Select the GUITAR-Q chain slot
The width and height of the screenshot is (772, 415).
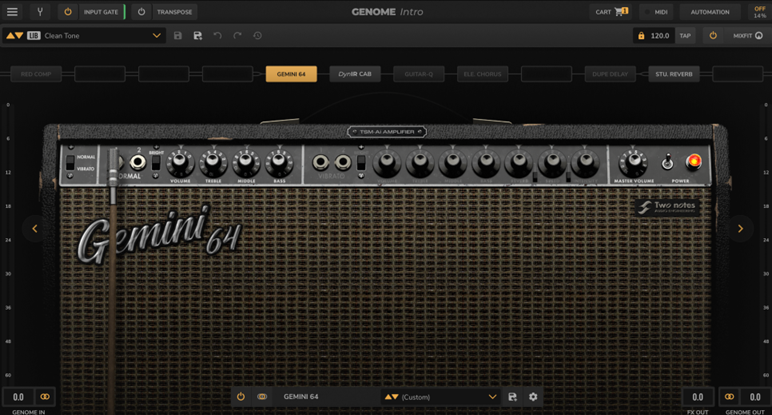tap(418, 74)
